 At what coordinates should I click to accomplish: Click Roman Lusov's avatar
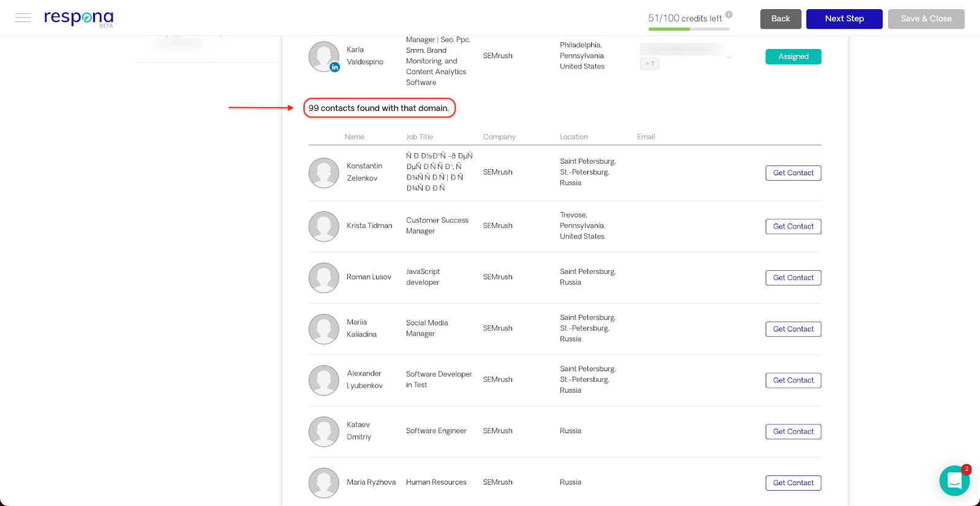[x=324, y=278]
